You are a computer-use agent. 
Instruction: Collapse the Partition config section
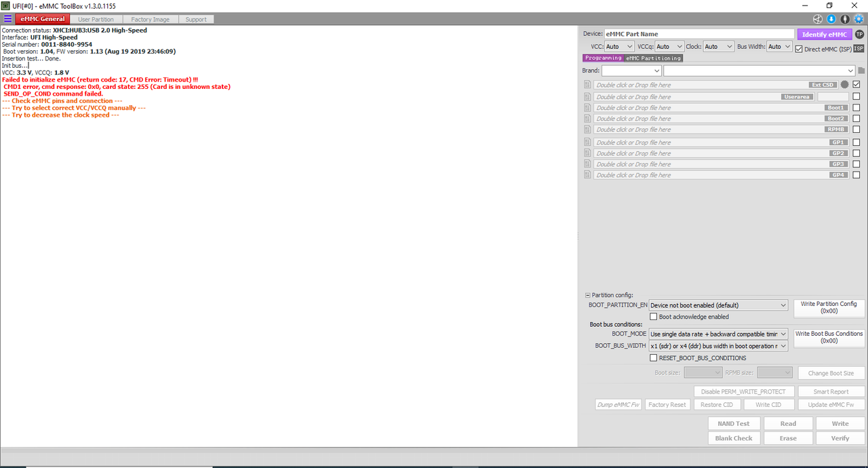pyautogui.click(x=587, y=295)
